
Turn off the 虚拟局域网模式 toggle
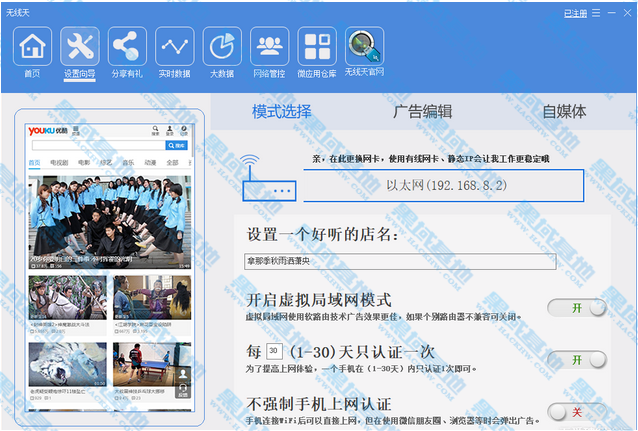tap(576, 308)
